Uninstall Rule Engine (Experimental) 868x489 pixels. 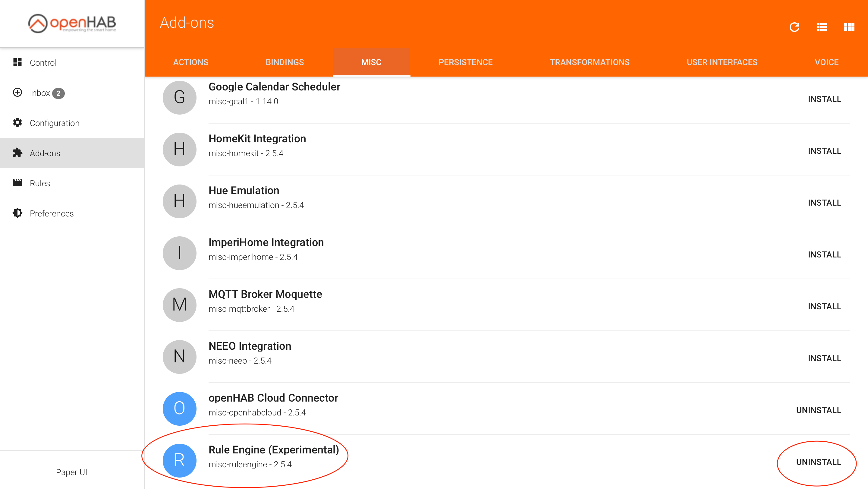(x=819, y=462)
